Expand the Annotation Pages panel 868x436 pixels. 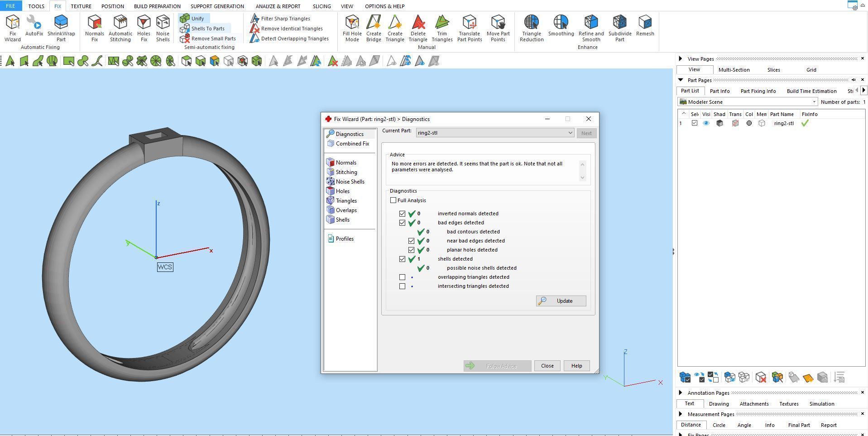(x=681, y=392)
